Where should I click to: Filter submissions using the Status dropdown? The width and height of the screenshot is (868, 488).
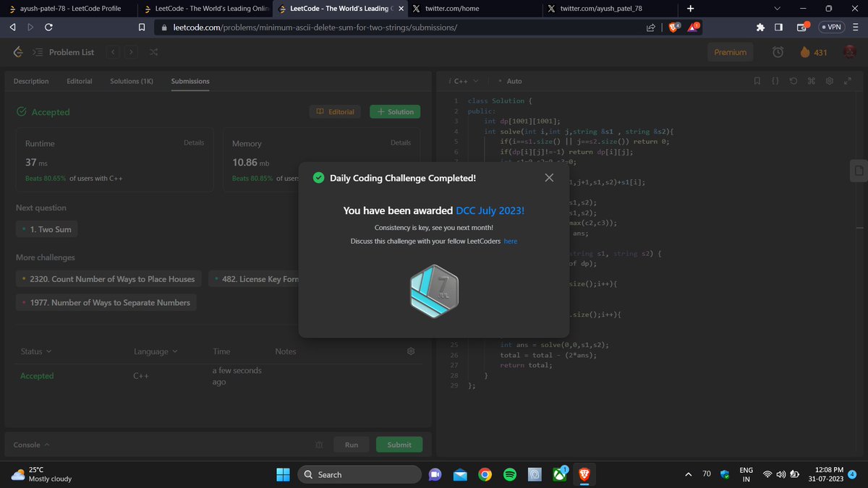point(35,351)
